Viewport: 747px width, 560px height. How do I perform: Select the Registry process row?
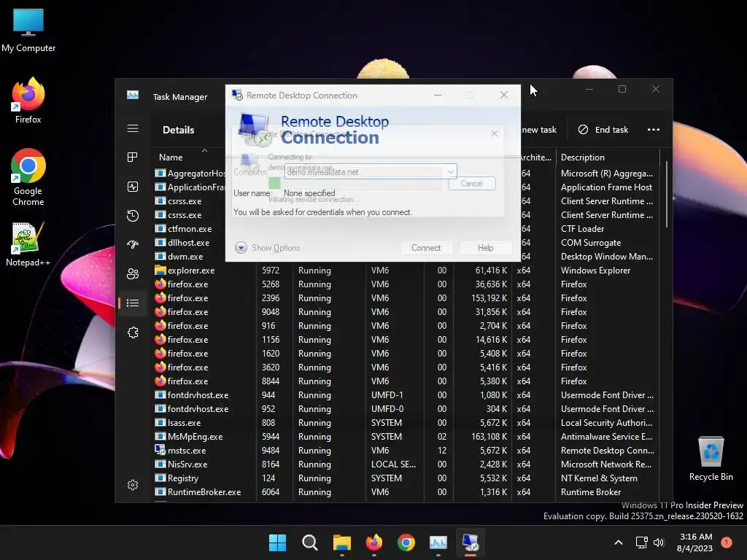point(406,478)
